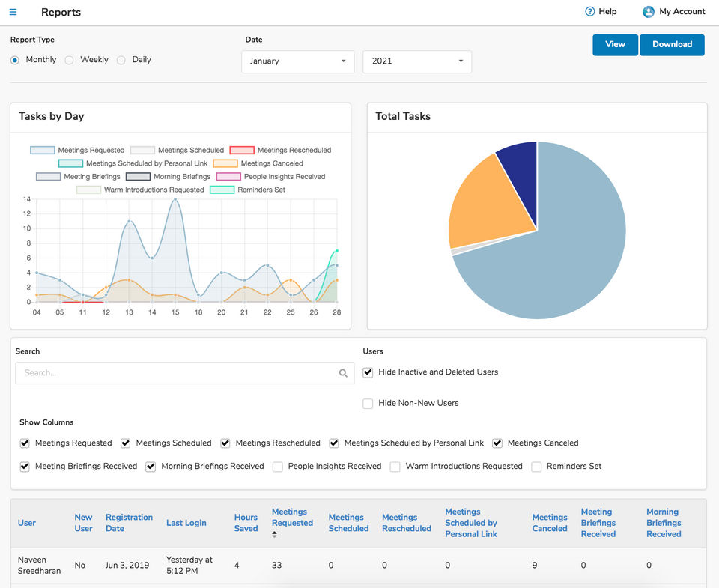Click the Meetings Requested sort arrow icon
This screenshot has height=588, width=719.
(274, 534)
